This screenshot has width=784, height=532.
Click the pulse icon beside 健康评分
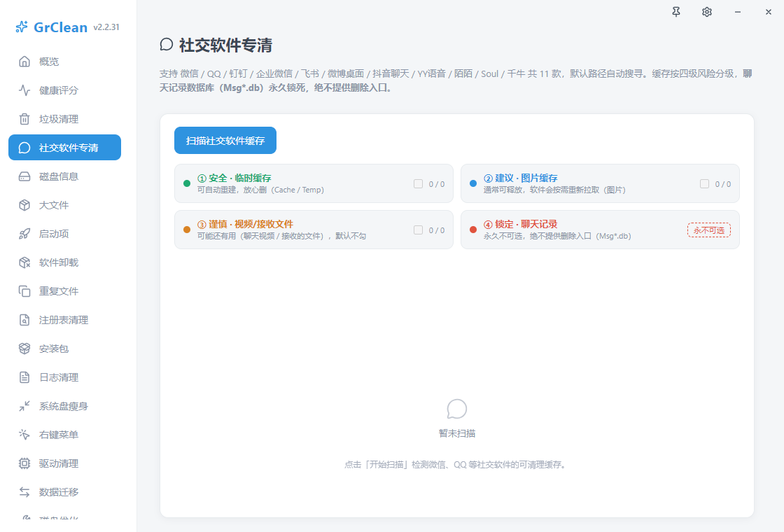pyautogui.click(x=24, y=90)
